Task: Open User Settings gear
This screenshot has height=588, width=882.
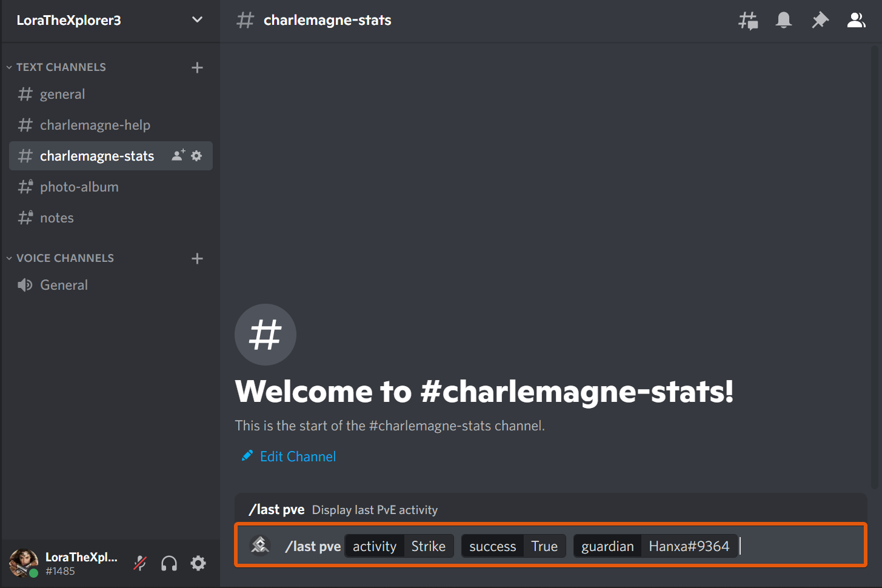Action: point(198,563)
